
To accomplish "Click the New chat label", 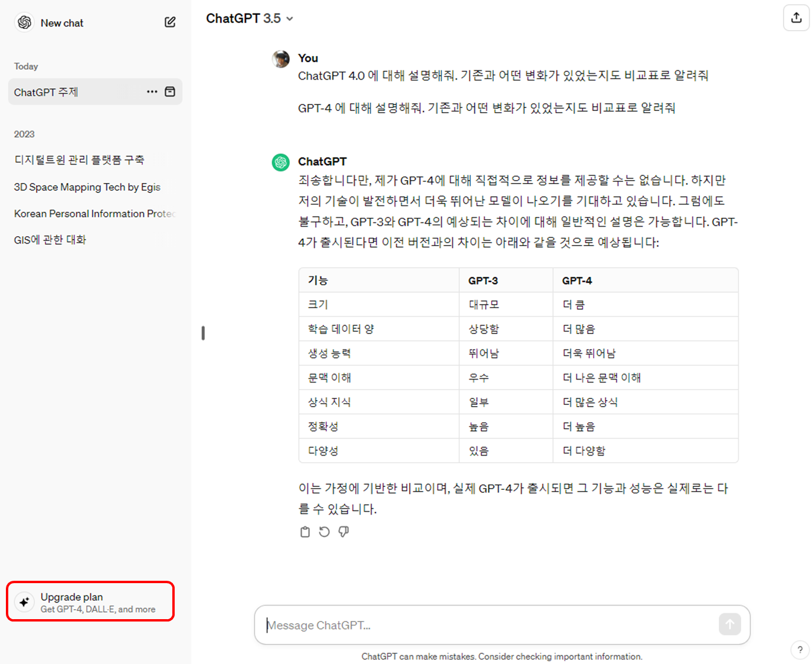I will pos(62,23).
